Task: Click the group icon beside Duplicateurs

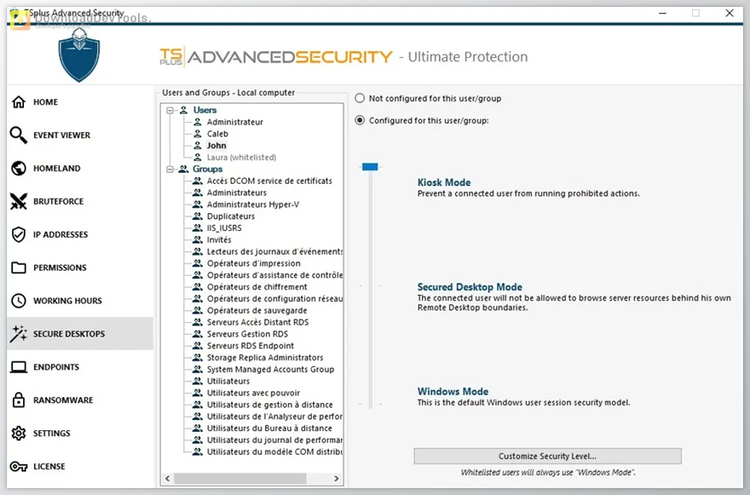Action: 198,216
